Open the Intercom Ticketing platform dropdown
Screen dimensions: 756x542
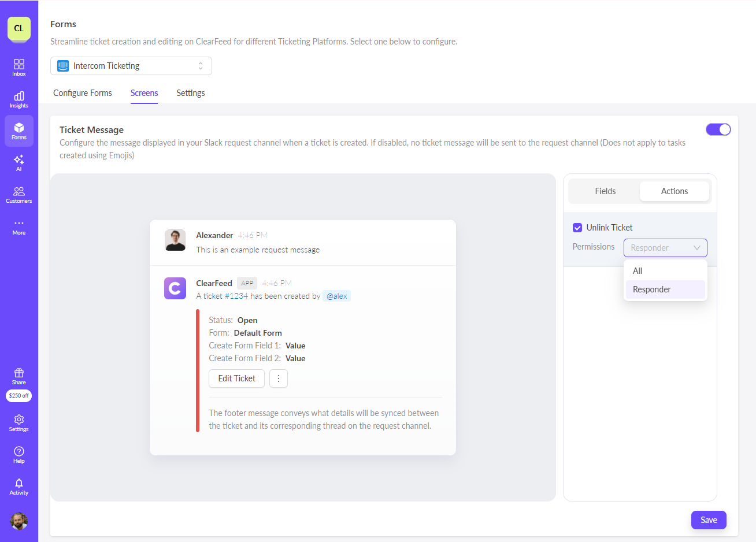coord(131,66)
